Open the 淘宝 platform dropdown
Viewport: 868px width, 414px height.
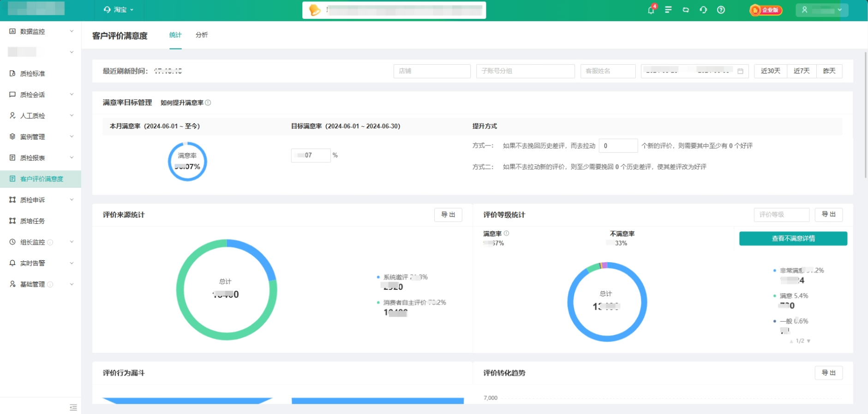[119, 10]
